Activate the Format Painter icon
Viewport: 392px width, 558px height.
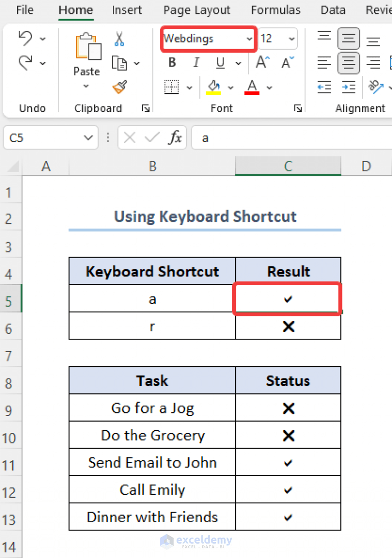click(118, 87)
